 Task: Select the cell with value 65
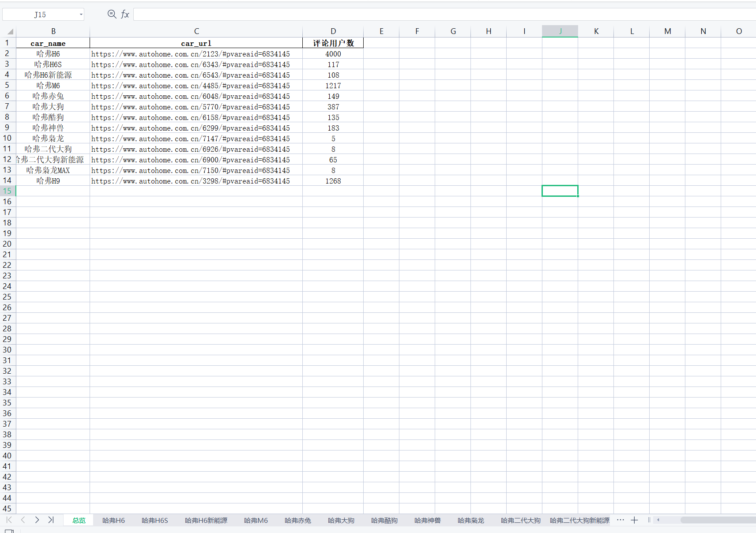coord(333,160)
